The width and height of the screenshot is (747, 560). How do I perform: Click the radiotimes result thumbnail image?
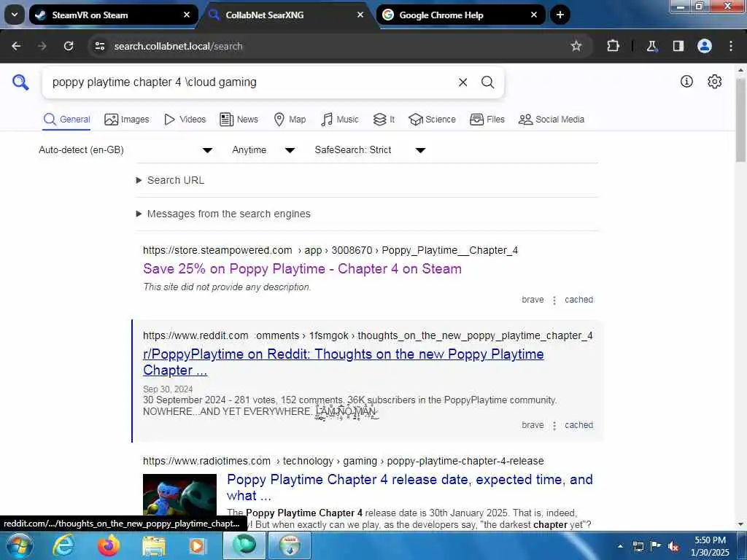[179, 494]
